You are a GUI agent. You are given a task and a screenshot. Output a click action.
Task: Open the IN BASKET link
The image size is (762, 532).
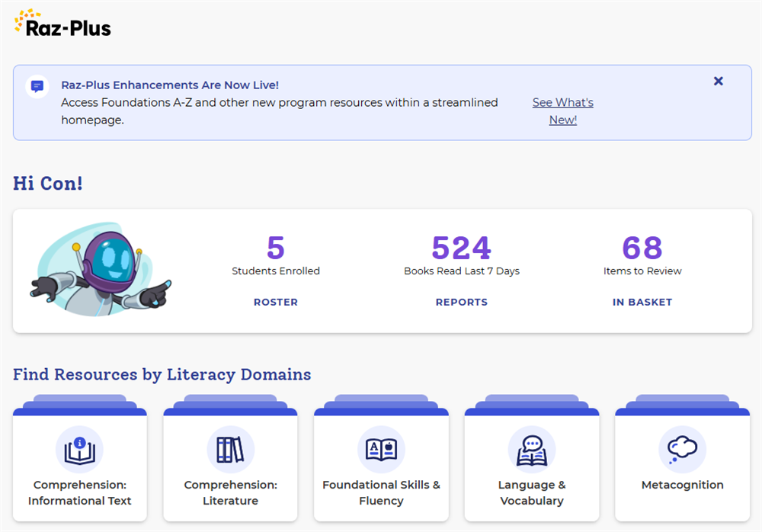pos(642,302)
